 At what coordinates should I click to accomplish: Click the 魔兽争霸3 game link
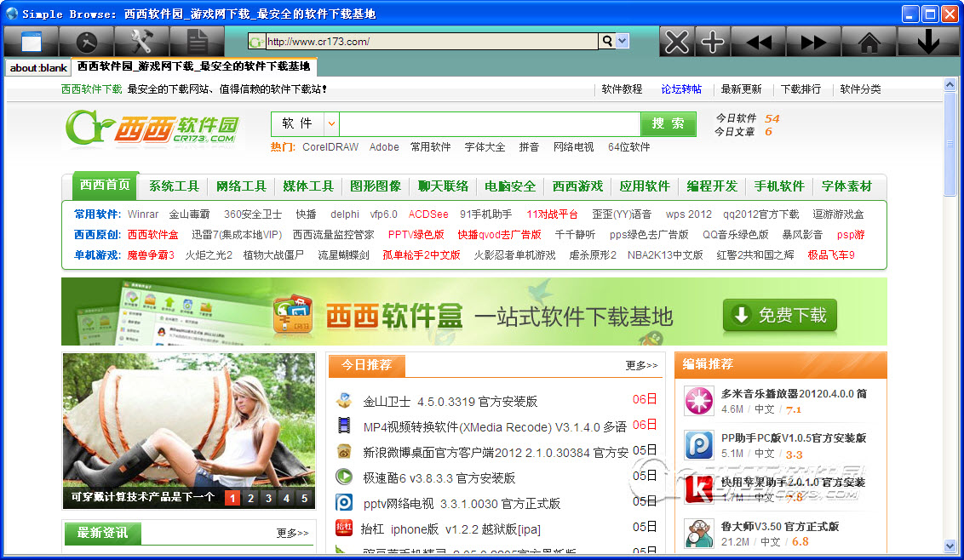151,254
